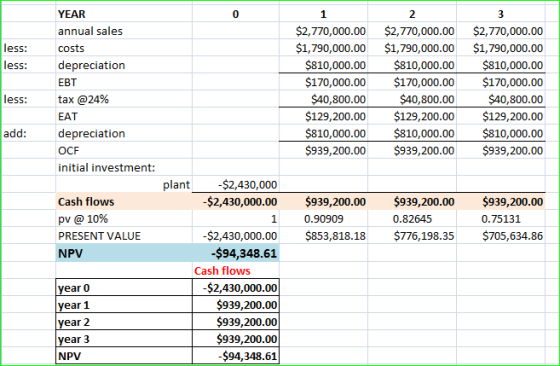Select the 'initial investment:' label cell

click(124, 168)
